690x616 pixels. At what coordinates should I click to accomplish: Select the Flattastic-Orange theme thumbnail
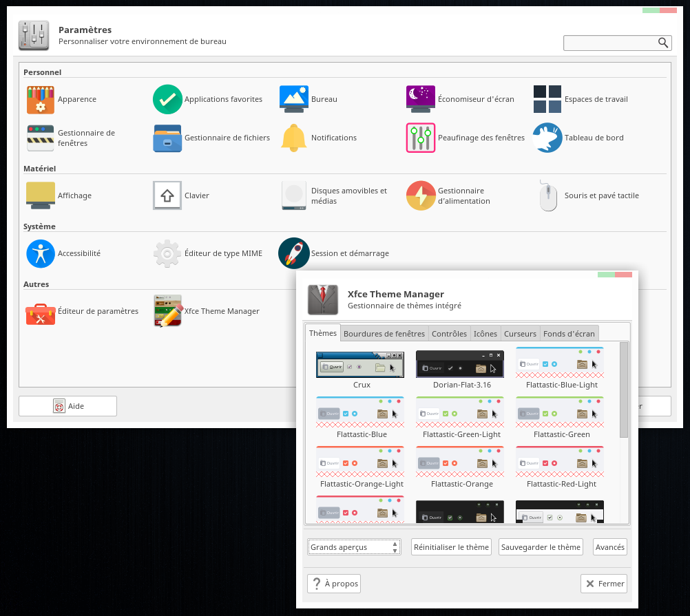(x=460, y=463)
